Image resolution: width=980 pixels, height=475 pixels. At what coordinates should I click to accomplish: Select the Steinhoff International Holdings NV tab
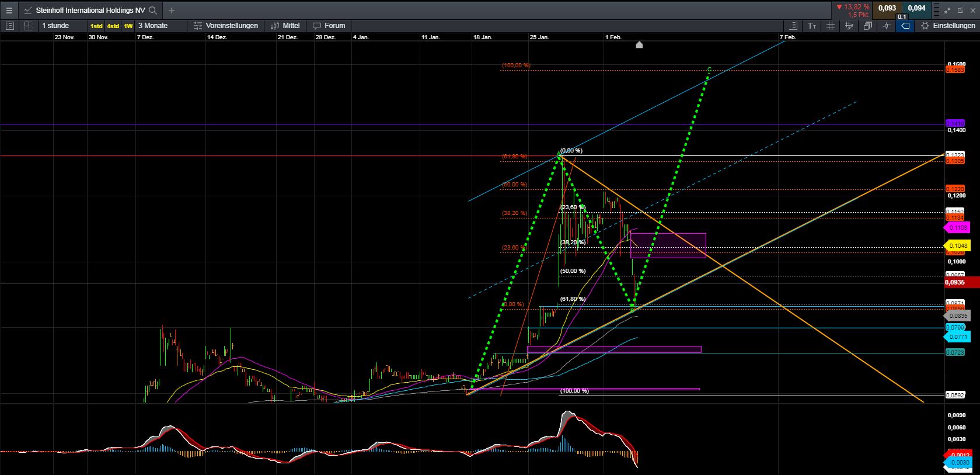[x=90, y=10]
